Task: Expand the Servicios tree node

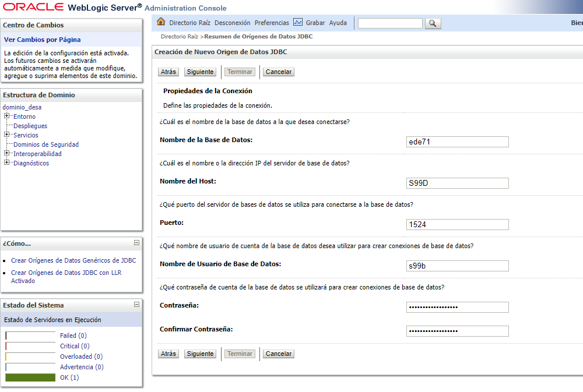Action: point(6,135)
